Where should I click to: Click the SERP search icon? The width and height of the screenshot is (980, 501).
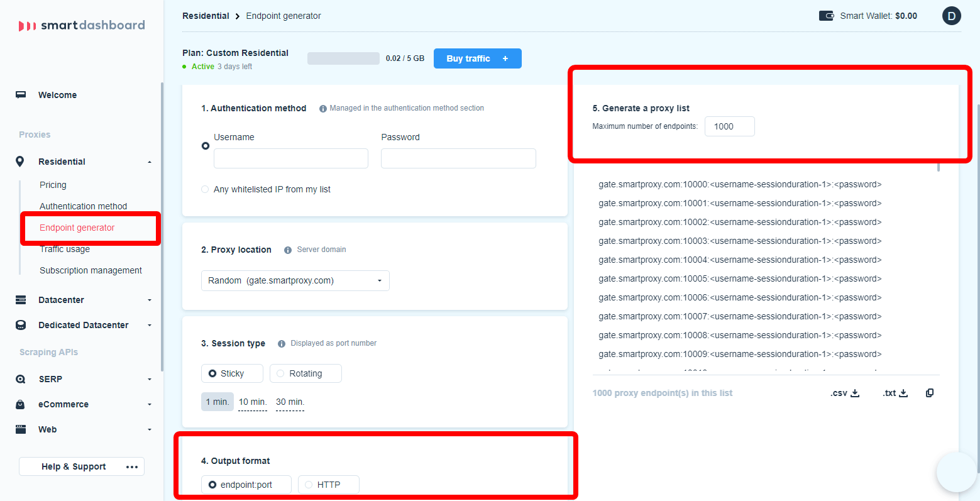[x=21, y=379]
